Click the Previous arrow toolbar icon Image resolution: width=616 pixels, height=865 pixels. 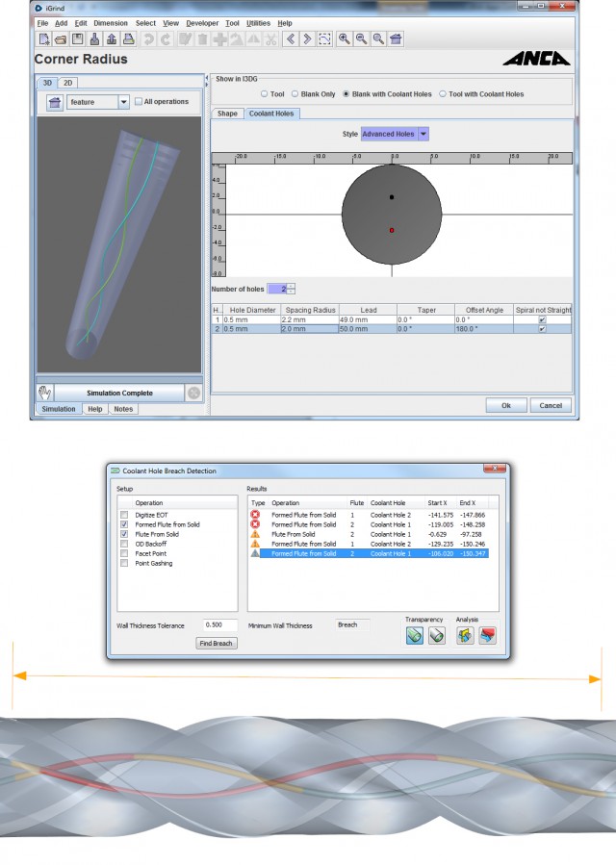tap(291, 39)
